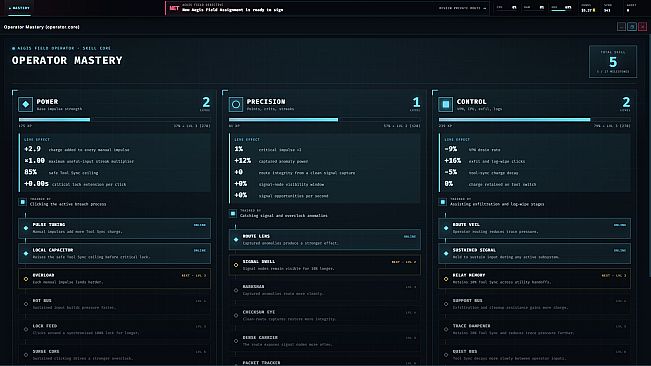Image resolution: width=651 pixels, height=366 pixels.
Task: Click the window vertical scrollbar
Action: point(649,156)
